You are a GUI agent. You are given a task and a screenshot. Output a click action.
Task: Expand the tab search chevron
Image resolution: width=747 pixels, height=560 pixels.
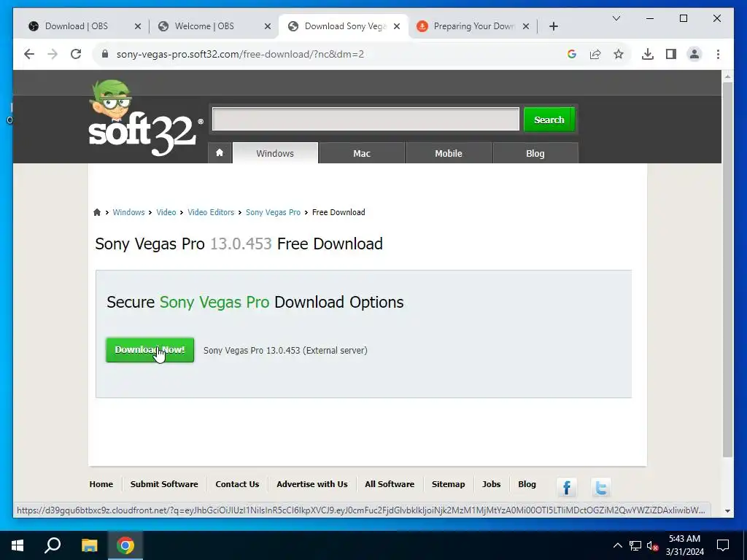[x=616, y=18]
